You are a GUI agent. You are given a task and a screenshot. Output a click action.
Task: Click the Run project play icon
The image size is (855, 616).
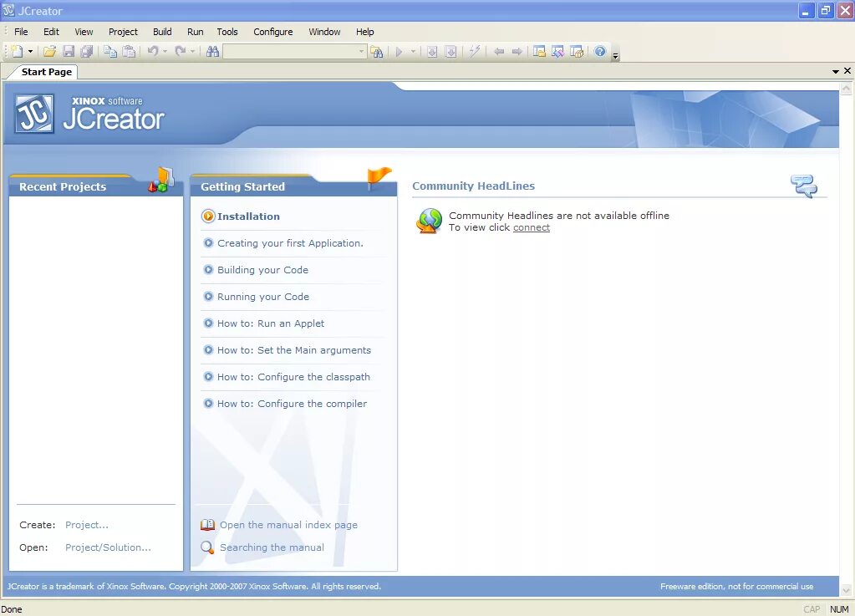[400, 51]
